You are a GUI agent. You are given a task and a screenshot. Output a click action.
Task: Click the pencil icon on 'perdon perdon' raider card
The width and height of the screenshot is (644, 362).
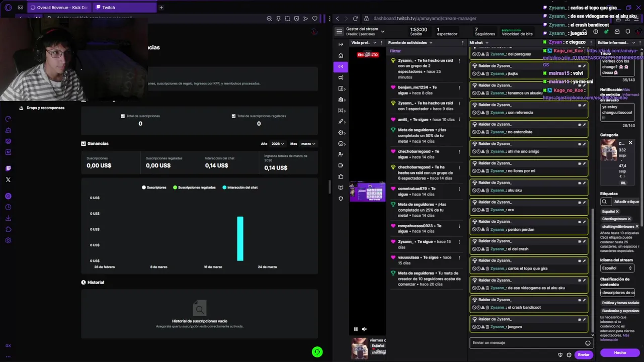pyautogui.click(x=584, y=222)
